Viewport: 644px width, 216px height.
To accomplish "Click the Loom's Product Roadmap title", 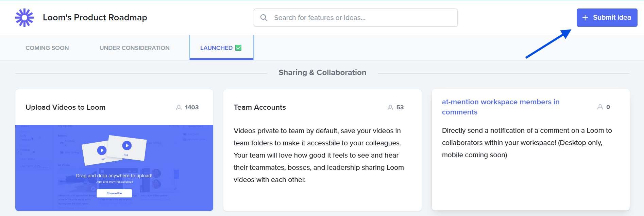I will click(95, 18).
